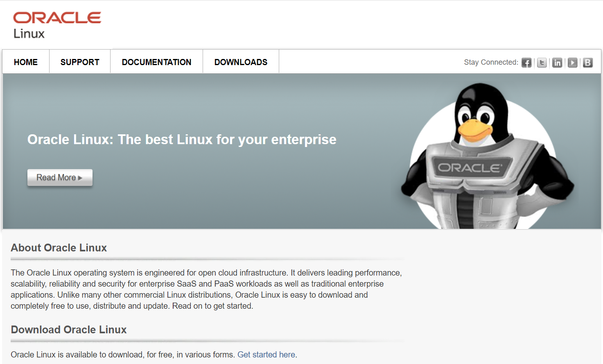The height and width of the screenshot is (364, 603).
Task: Click the arrow glyph inside Read More
Action: [x=81, y=177]
